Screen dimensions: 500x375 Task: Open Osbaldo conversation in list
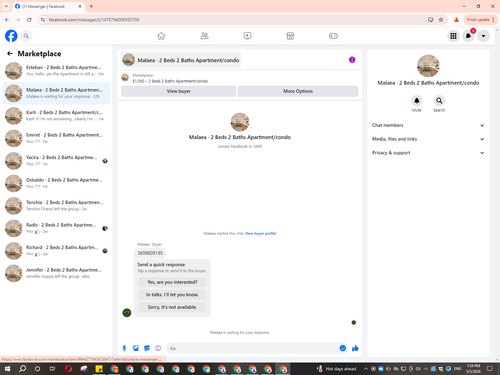pyautogui.click(x=56, y=183)
